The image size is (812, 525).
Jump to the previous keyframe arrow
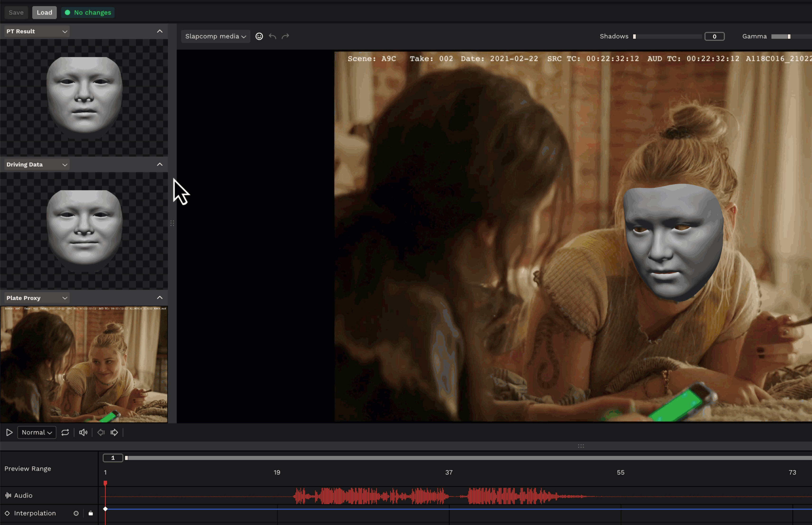[101, 432]
